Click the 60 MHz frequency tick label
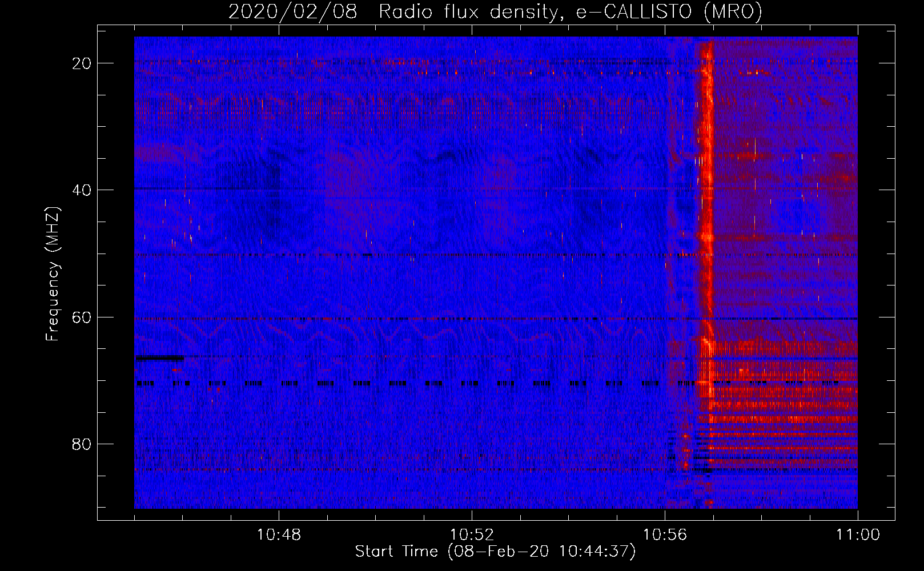The height and width of the screenshot is (571, 924). coord(82,317)
